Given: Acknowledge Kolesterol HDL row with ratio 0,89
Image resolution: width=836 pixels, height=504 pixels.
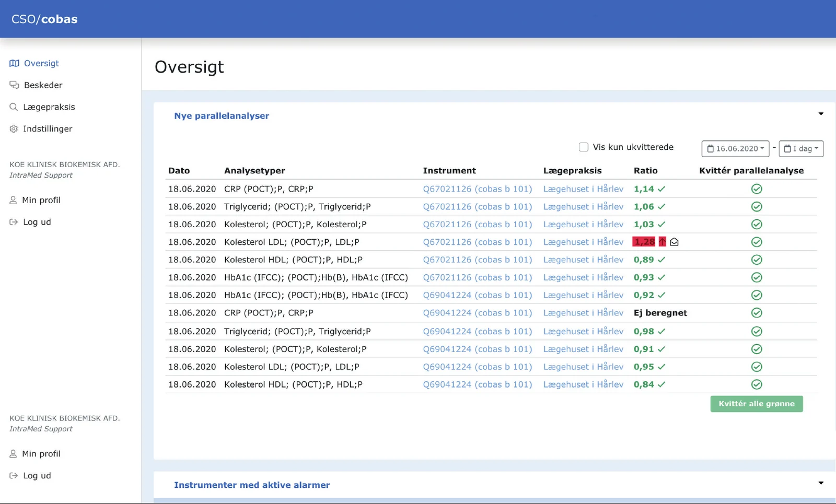Looking at the screenshot, I should click(x=756, y=260).
